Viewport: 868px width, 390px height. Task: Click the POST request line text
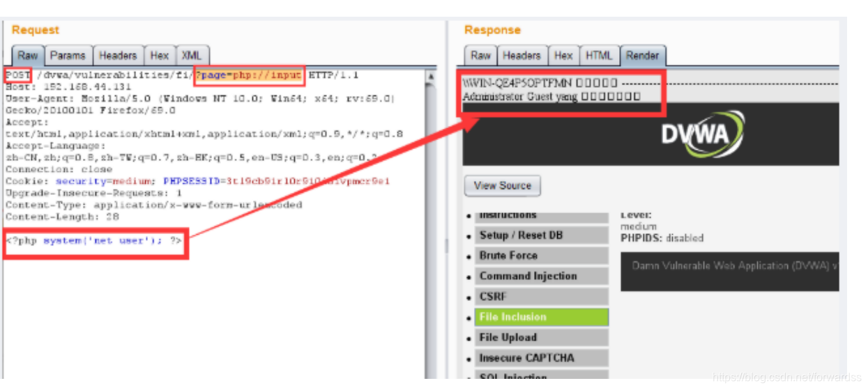pyautogui.click(x=182, y=75)
